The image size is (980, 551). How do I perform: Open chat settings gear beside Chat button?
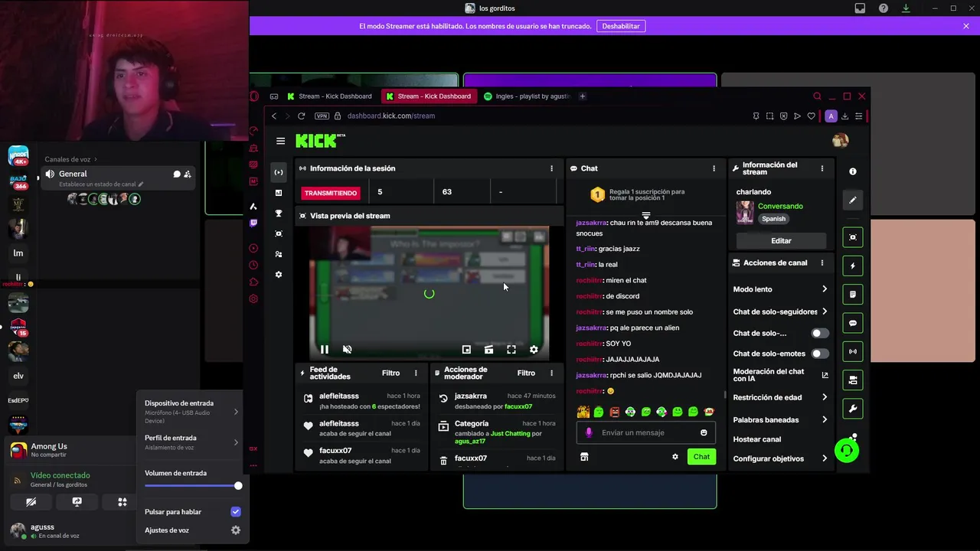coord(675,457)
